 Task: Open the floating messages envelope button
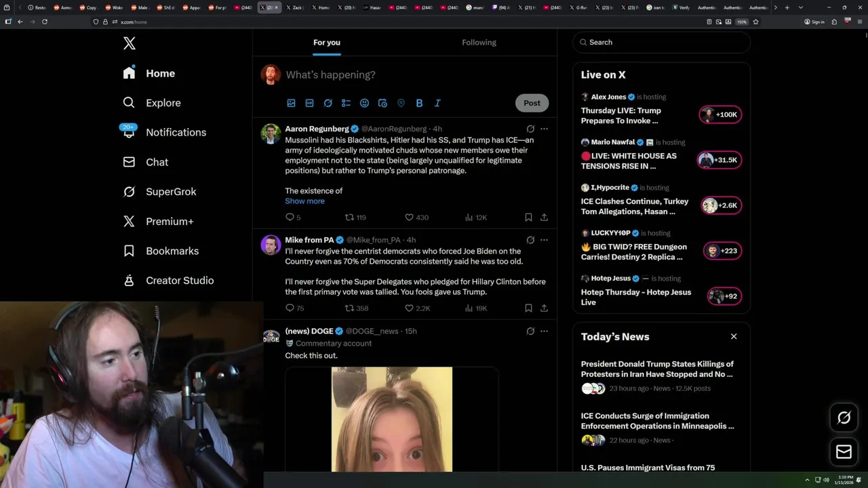[x=844, y=451]
